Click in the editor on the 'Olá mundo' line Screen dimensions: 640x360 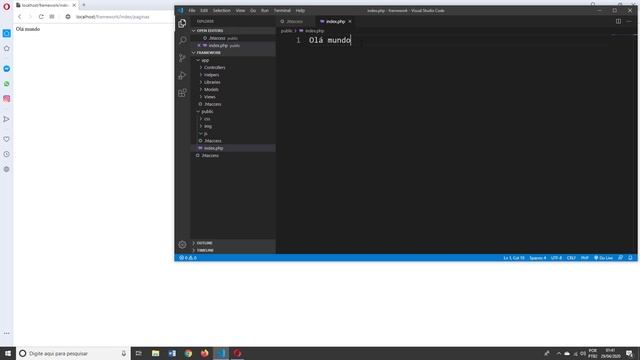[x=330, y=40]
